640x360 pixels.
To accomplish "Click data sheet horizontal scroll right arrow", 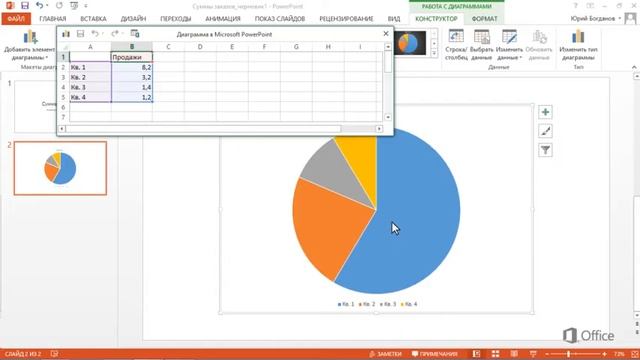I will pos(379,129).
